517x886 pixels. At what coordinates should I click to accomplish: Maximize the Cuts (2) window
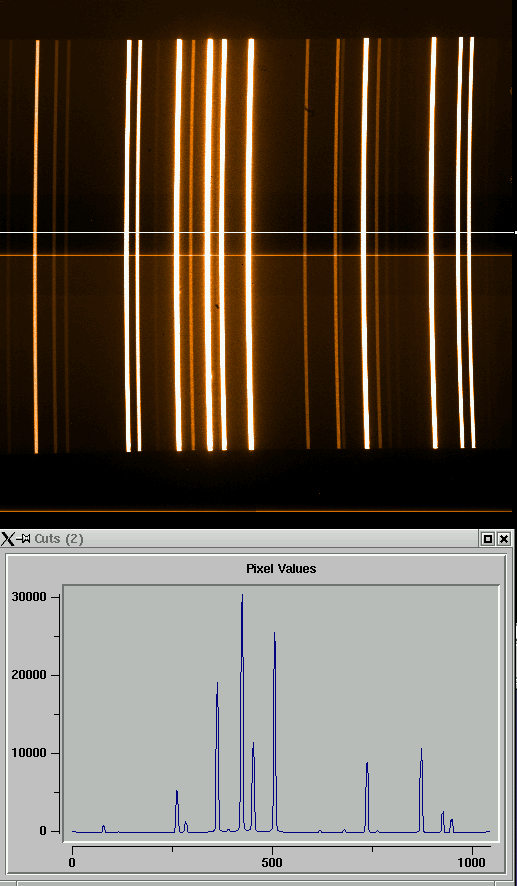click(x=488, y=539)
